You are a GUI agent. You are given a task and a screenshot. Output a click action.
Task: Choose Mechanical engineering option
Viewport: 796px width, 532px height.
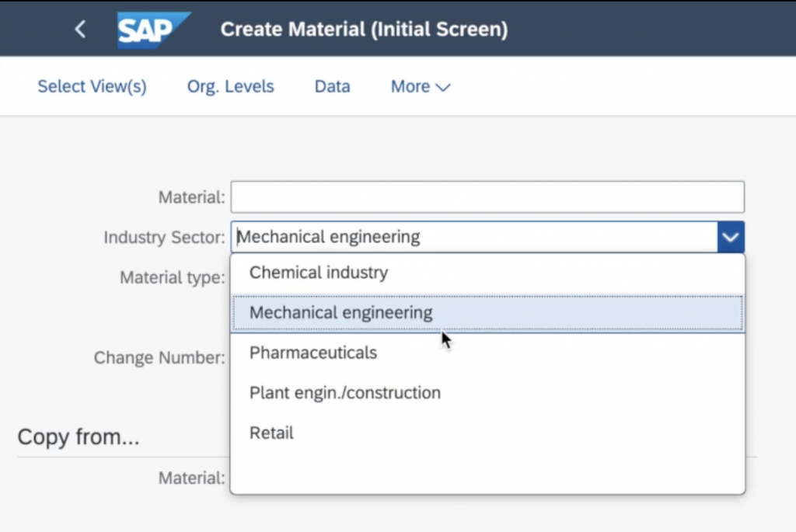pyautogui.click(x=340, y=313)
